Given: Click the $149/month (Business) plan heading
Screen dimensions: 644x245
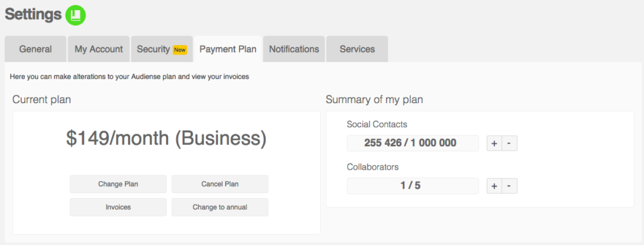Looking at the screenshot, I should [166, 139].
